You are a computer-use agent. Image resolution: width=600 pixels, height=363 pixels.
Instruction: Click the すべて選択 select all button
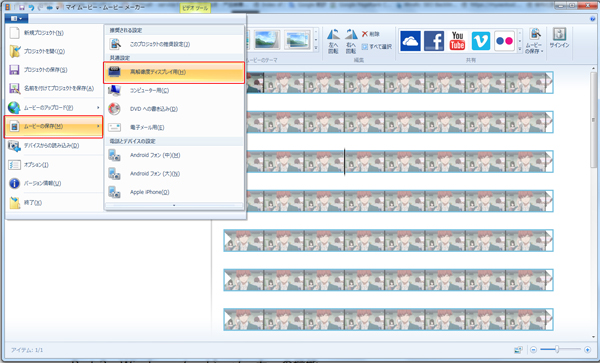pyautogui.click(x=377, y=47)
